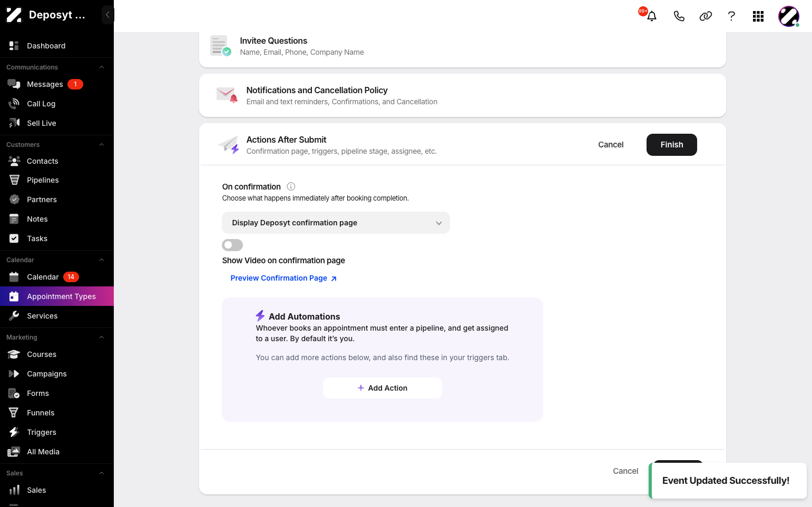Screen dimensions: 812x507
Task: Click the info icon beside On confirmation
Action: click(x=291, y=186)
